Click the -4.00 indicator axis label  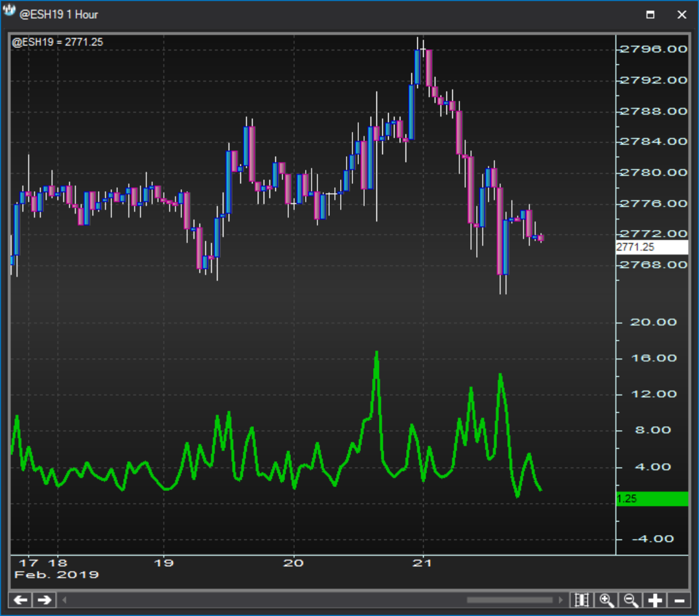point(652,539)
